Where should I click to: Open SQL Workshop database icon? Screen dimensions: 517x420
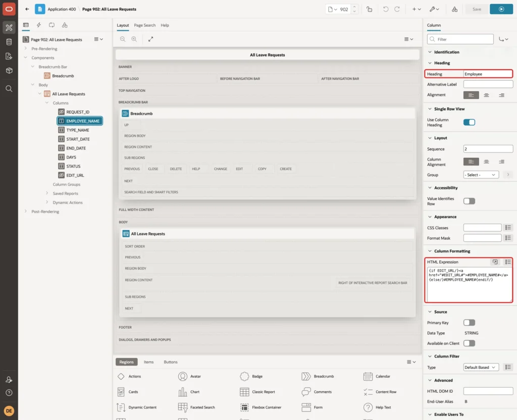[9, 42]
